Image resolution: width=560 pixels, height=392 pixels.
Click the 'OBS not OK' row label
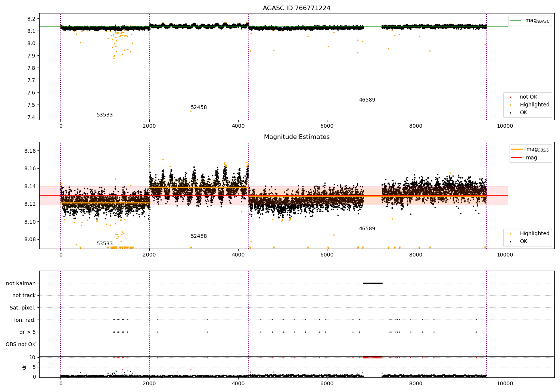pos(21,344)
